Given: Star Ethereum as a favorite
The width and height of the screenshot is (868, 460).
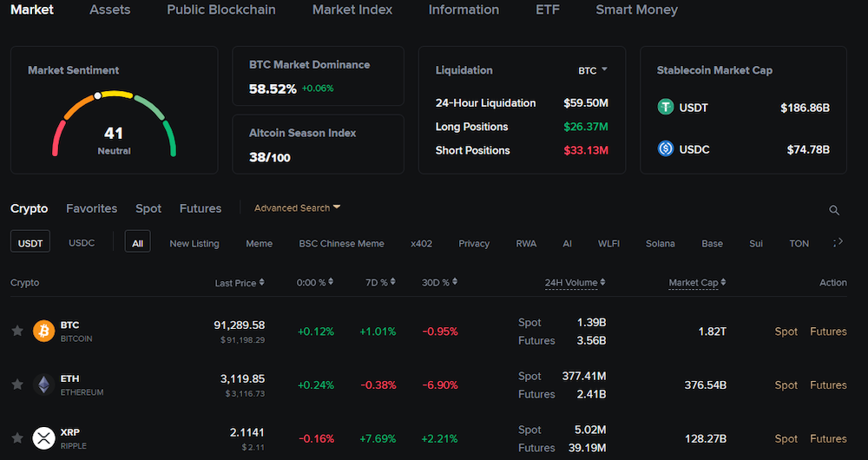Looking at the screenshot, I should (16, 384).
